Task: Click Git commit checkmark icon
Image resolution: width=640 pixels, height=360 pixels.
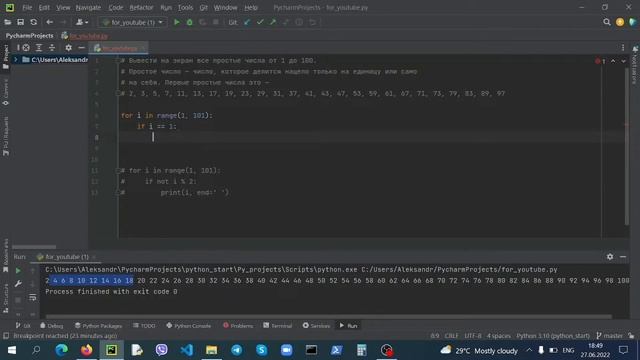Action: pos(260,22)
